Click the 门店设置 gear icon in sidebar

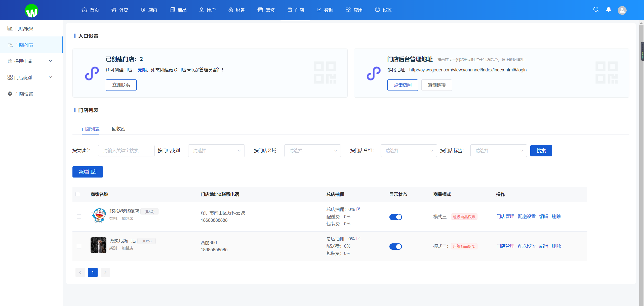[10, 94]
